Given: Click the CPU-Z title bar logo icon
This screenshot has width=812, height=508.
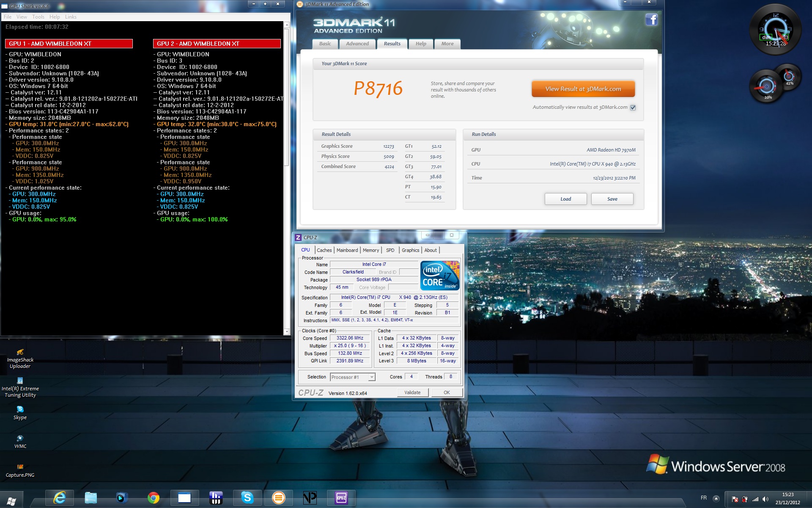Looking at the screenshot, I should click(x=298, y=237).
